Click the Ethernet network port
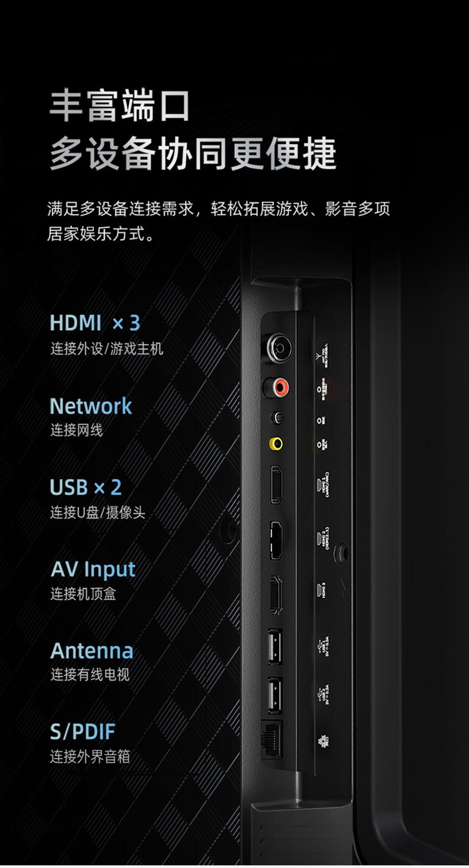Image resolution: width=469 pixels, height=868 pixels. click(x=273, y=739)
